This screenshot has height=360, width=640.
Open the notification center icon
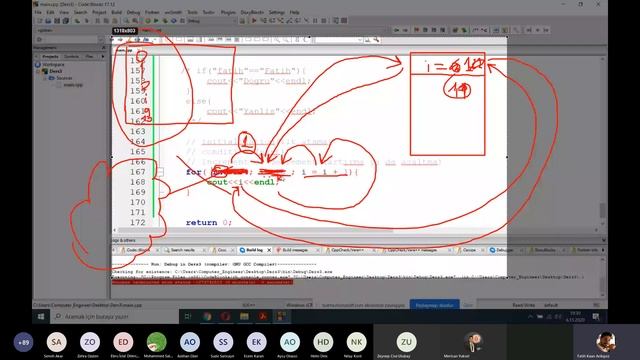(596, 316)
